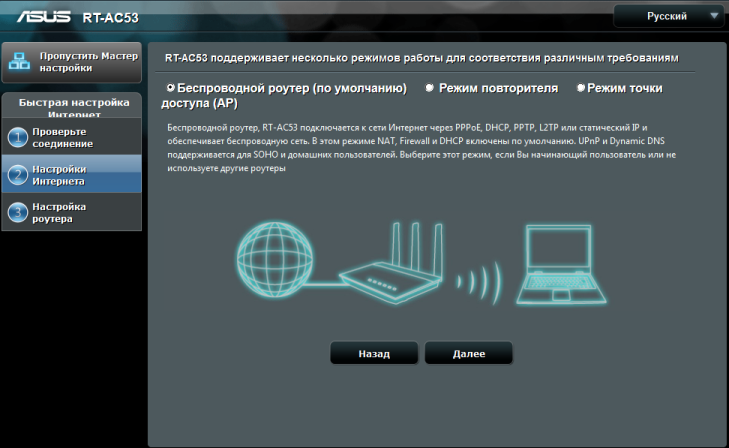The height and width of the screenshot is (448, 729).
Task: Click the network icon beside Пропустить Мастер настройки
Action: tap(20, 62)
